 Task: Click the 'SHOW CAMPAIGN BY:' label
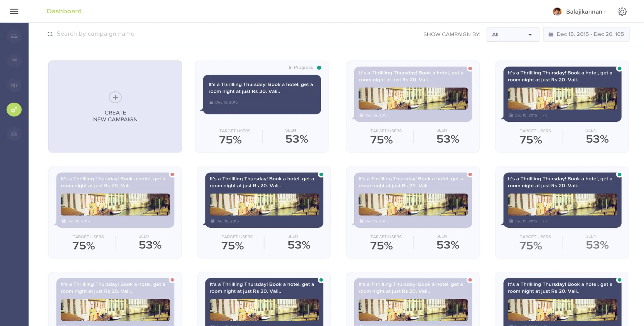(452, 34)
